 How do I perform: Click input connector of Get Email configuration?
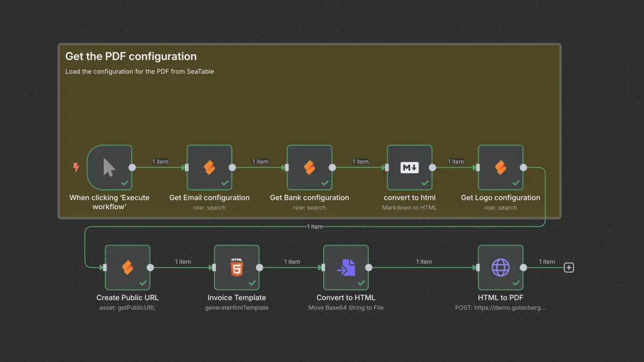pos(187,167)
